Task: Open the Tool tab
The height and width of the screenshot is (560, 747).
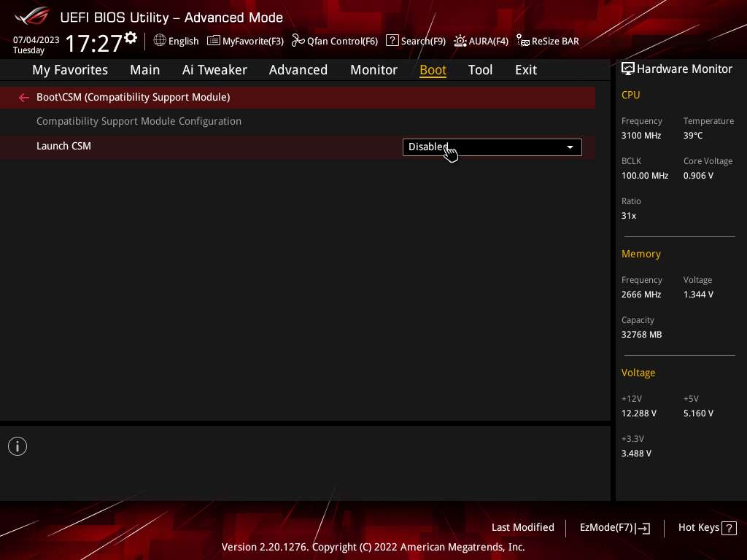Action: pos(480,70)
